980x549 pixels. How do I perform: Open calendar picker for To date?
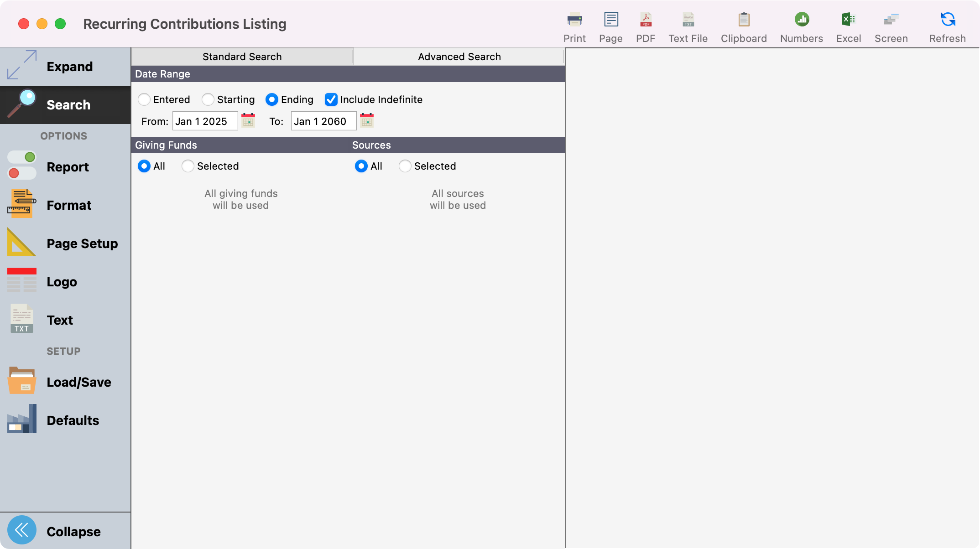[x=367, y=120]
